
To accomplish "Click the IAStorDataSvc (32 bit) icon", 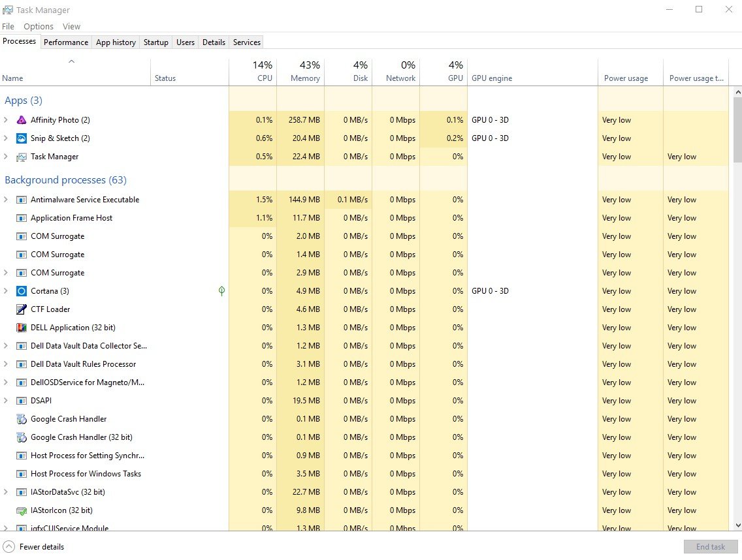I will coord(22,492).
